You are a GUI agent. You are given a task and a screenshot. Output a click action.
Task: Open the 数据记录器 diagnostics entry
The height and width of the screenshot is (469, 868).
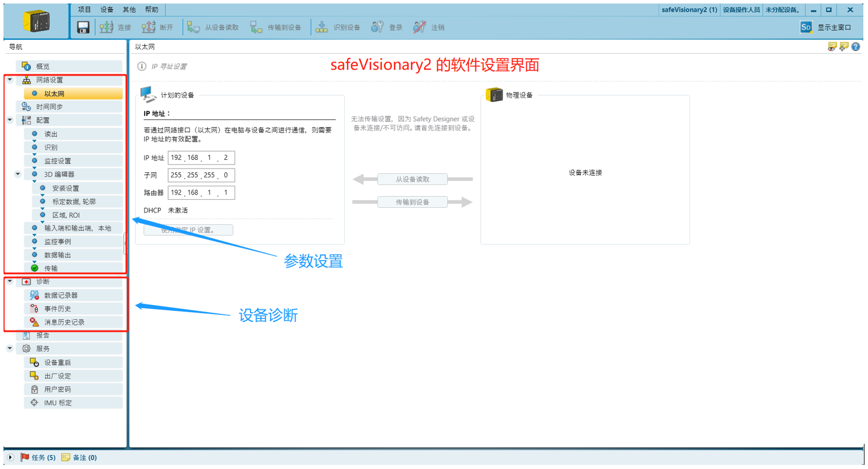(x=73, y=295)
